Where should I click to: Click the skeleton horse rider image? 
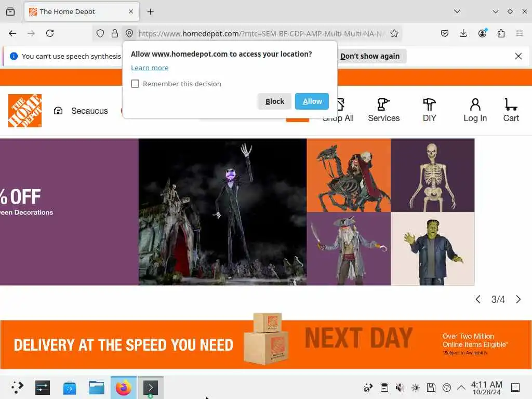point(349,176)
